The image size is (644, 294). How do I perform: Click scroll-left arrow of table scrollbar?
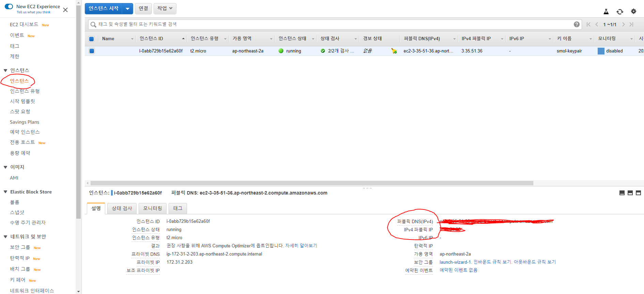88,183
